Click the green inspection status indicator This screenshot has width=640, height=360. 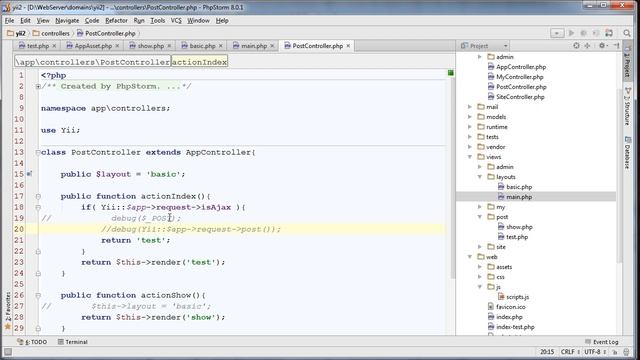tap(451, 73)
